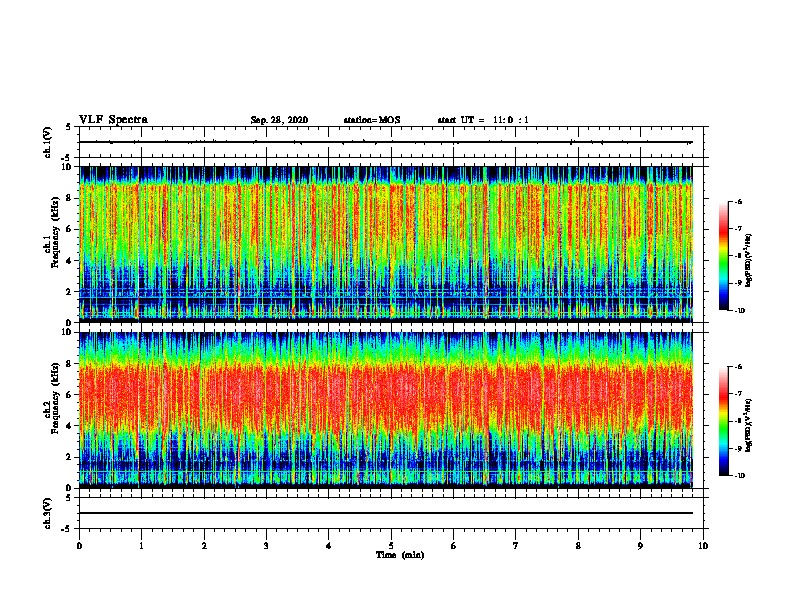Image resolution: width=792 pixels, height=612 pixels.
Task: Click the ch.2 "Frequency (kHz)" axis label
Action: click(x=55, y=398)
